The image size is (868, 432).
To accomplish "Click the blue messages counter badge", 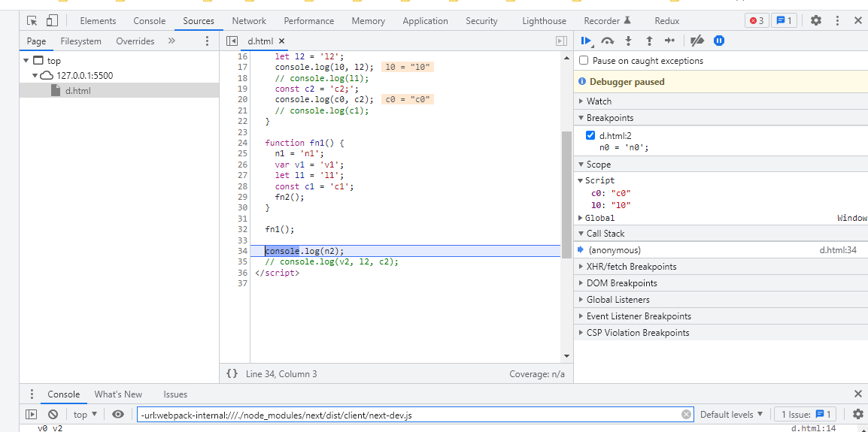I will pyautogui.click(x=785, y=20).
